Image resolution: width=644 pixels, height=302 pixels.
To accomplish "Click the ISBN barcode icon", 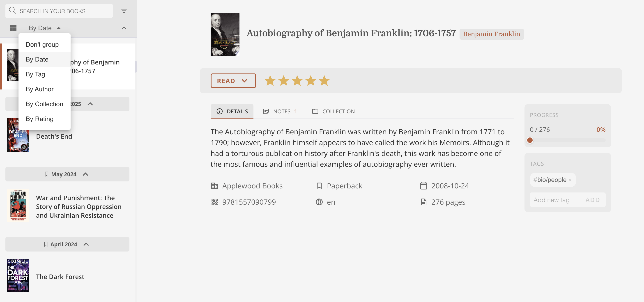I will coord(214,202).
